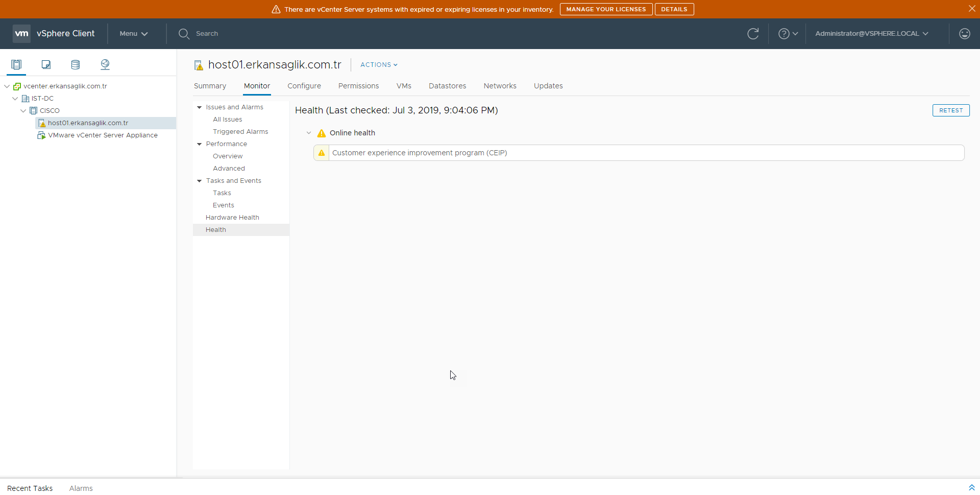The image size is (980, 495).
Task: Click the host icon beside page title
Action: click(x=199, y=65)
